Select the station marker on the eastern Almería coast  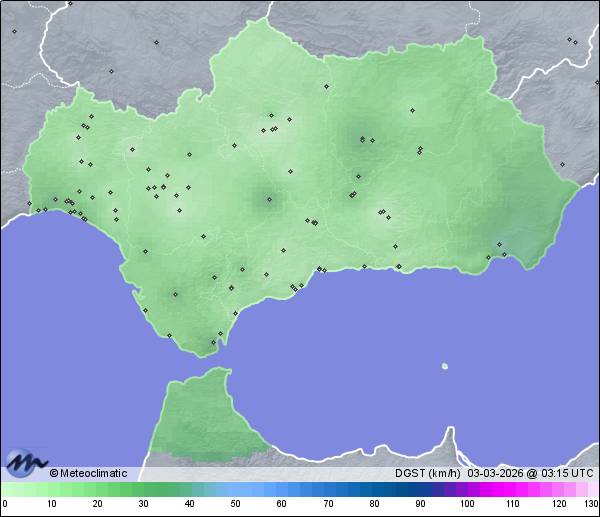(x=505, y=254)
